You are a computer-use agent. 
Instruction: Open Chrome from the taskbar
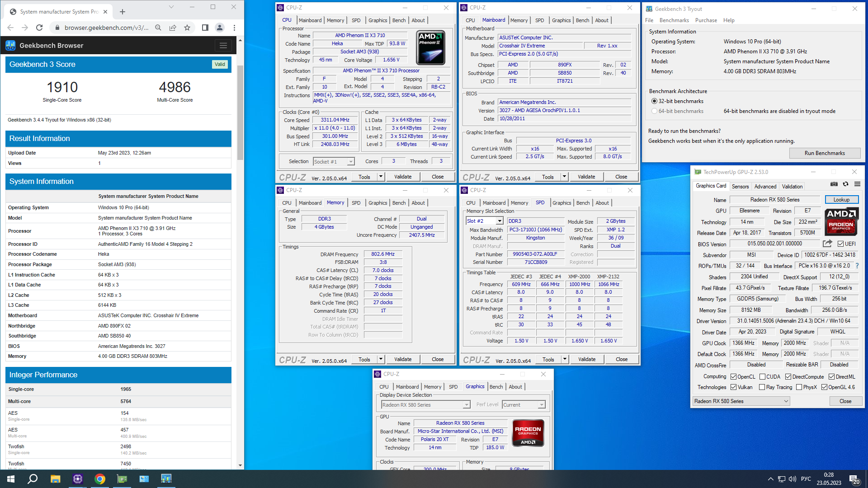pyautogui.click(x=100, y=479)
